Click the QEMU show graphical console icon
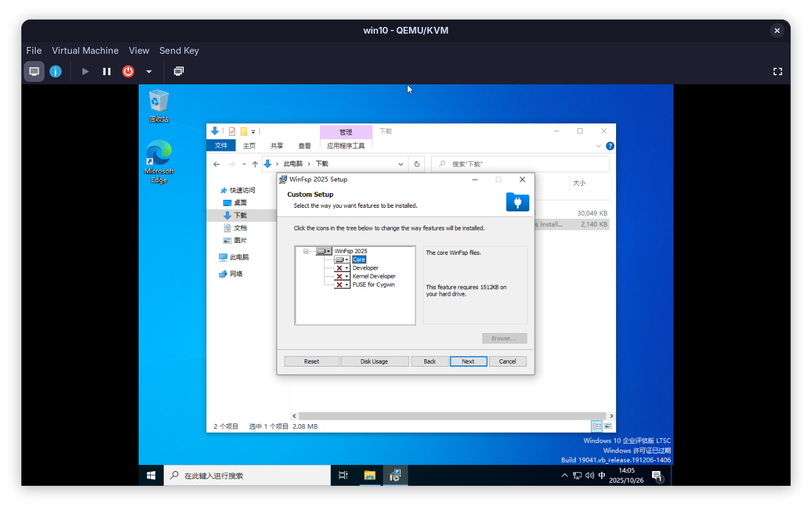This screenshot has width=812, height=509. tap(34, 71)
